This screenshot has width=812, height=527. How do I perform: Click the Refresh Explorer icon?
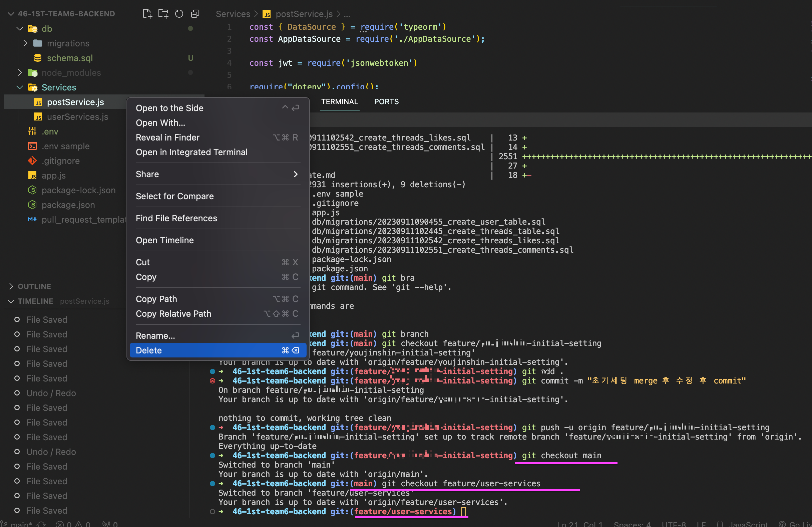pos(179,14)
